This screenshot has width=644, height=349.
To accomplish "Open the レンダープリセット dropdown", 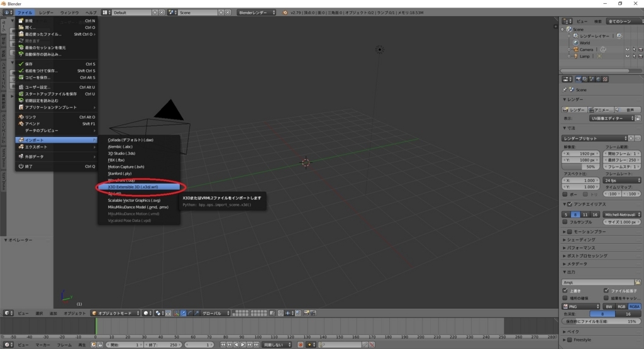I will point(594,138).
